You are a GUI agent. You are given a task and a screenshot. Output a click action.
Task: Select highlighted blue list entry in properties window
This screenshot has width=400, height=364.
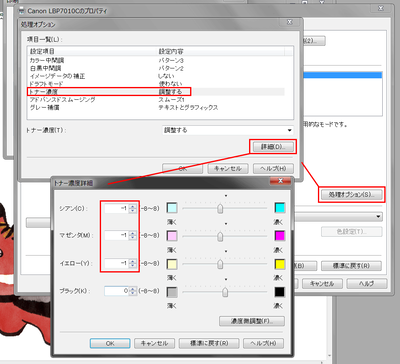[342, 75]
